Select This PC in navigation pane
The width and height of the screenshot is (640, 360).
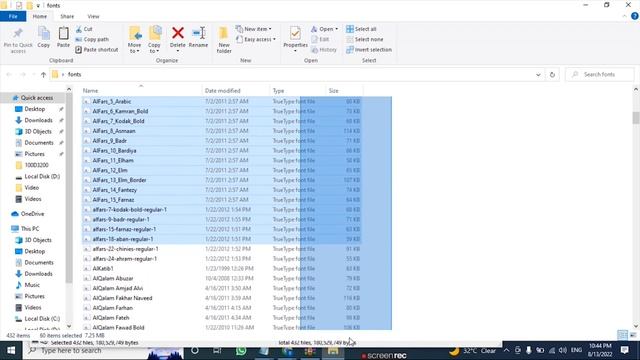pos(29,229)
